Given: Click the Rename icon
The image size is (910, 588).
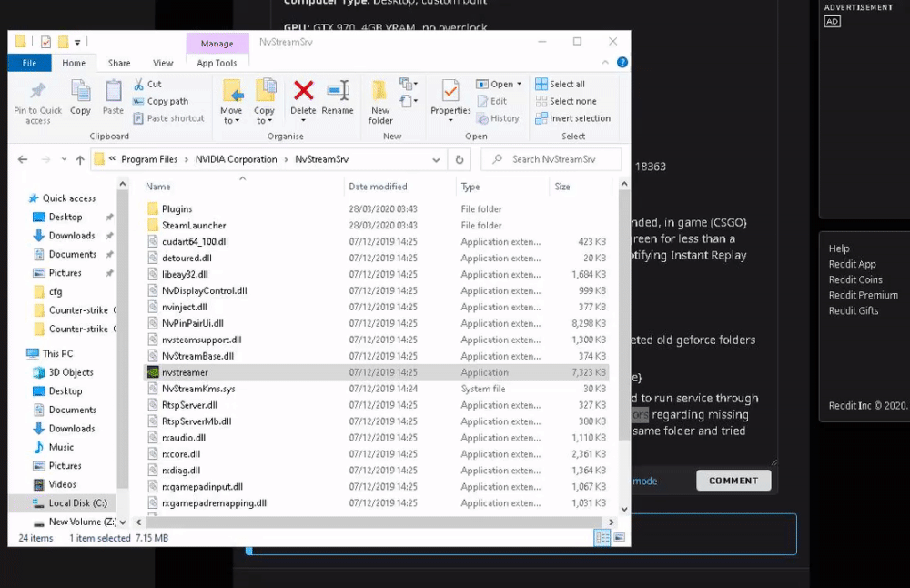Looking at the screenshot, I should (338, 90).
